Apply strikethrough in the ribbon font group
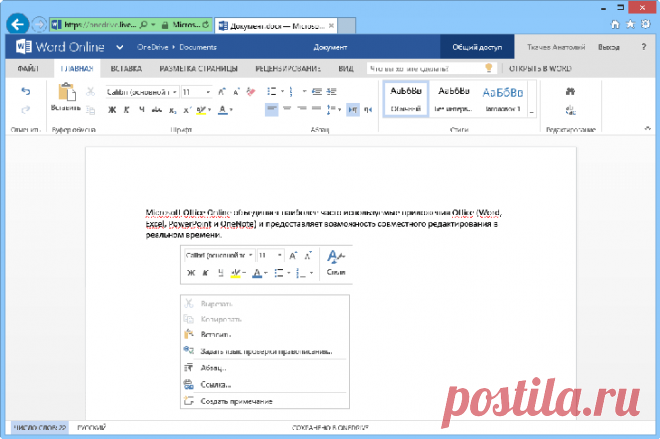660x439 pixels. coord(157,110)
